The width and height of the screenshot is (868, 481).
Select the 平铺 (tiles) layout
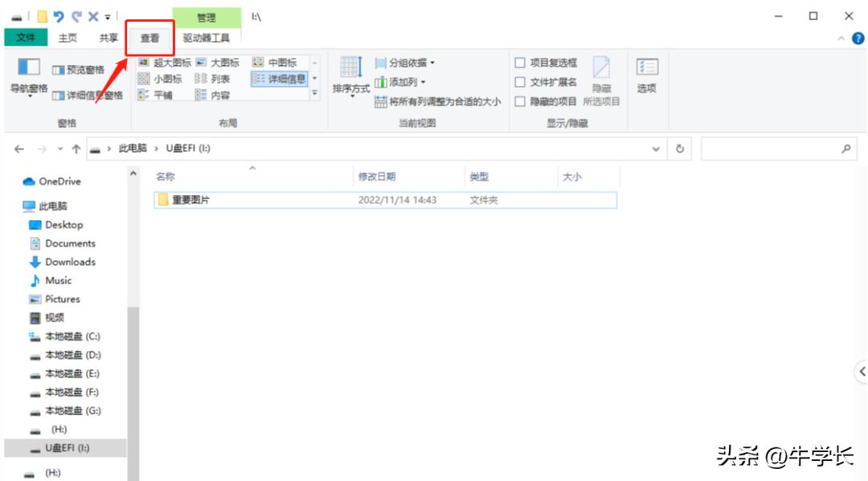[162, 94]
